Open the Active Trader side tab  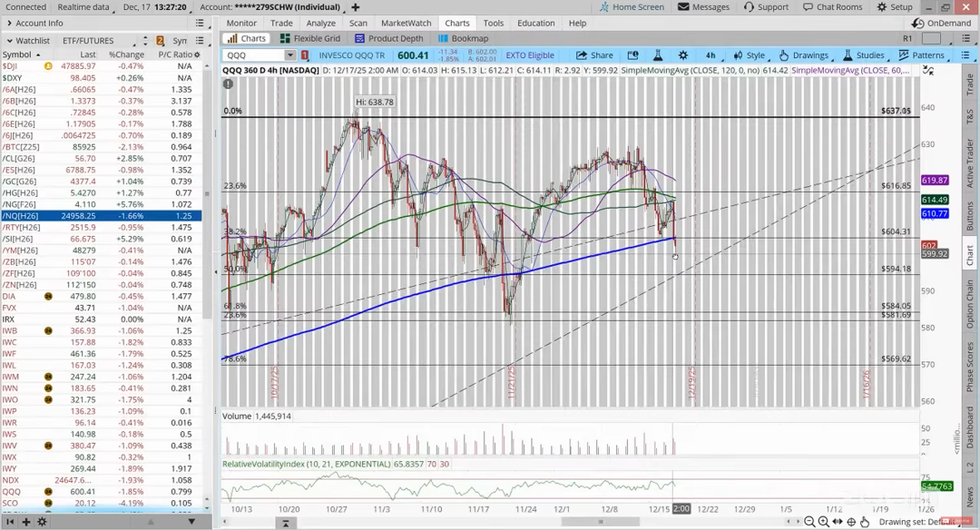(969, 162)
